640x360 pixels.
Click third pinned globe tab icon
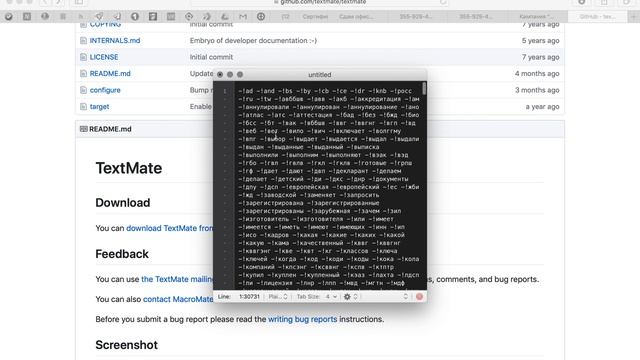coord(45,17)
